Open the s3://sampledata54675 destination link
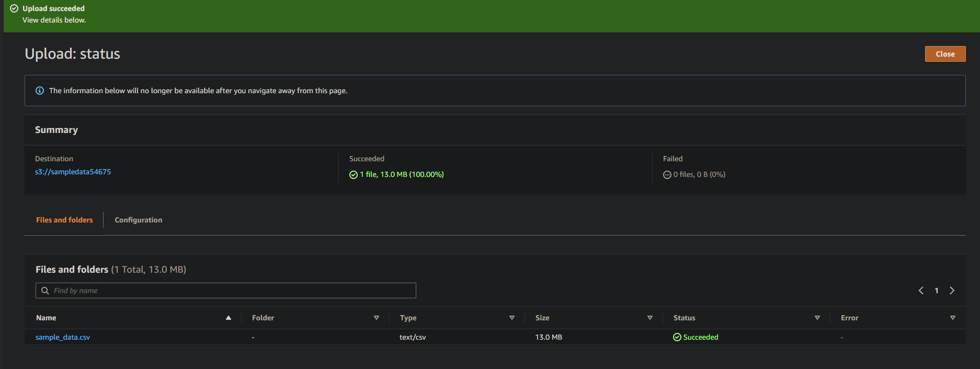980x369 pixels. point(73,172)
